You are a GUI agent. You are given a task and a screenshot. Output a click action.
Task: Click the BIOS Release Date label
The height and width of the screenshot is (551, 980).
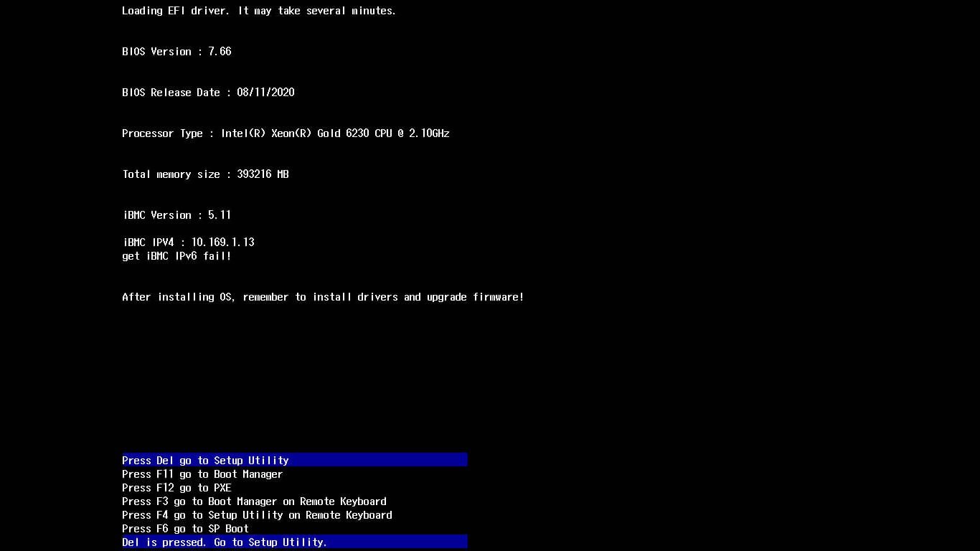tap(171, 93)
